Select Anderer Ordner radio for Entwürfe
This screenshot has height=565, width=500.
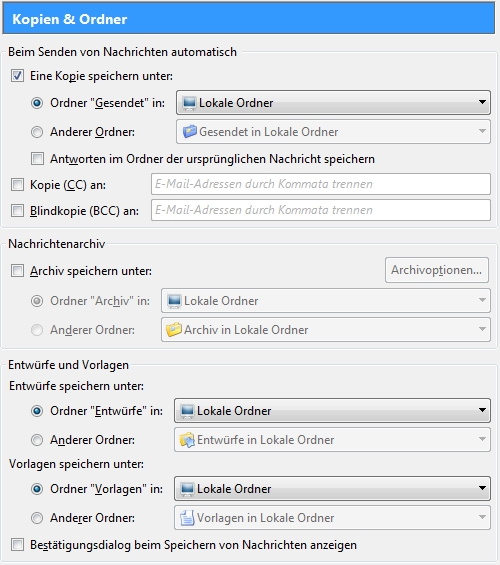coord(37,440)
